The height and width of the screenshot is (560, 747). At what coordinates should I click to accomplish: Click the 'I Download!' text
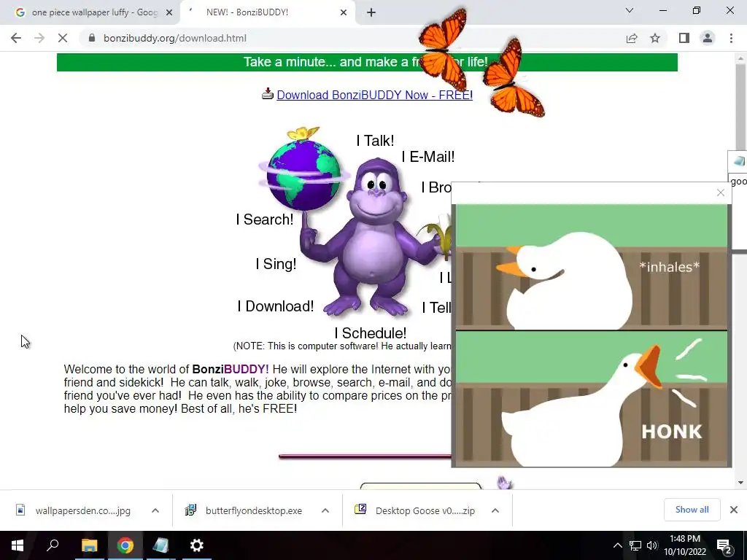point(276,306)
